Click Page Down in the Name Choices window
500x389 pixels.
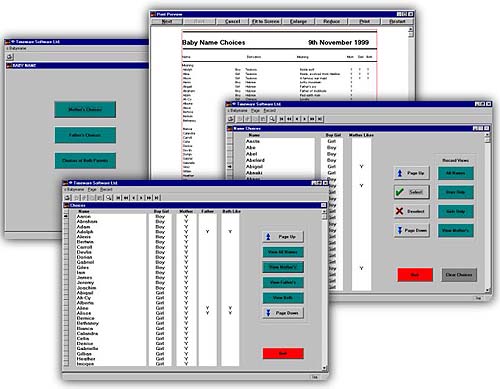click(411, 230)
